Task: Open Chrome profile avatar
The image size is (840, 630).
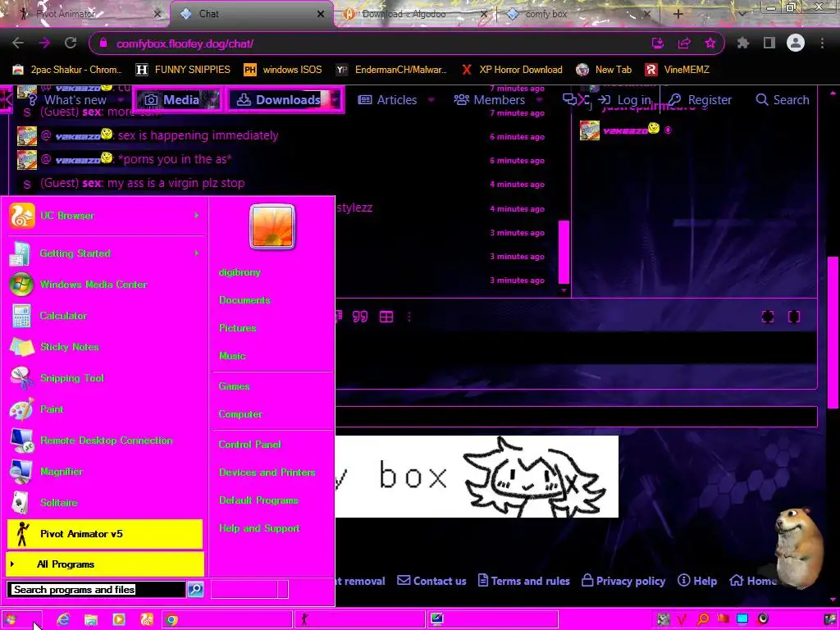Action: [x=796, y=43]
